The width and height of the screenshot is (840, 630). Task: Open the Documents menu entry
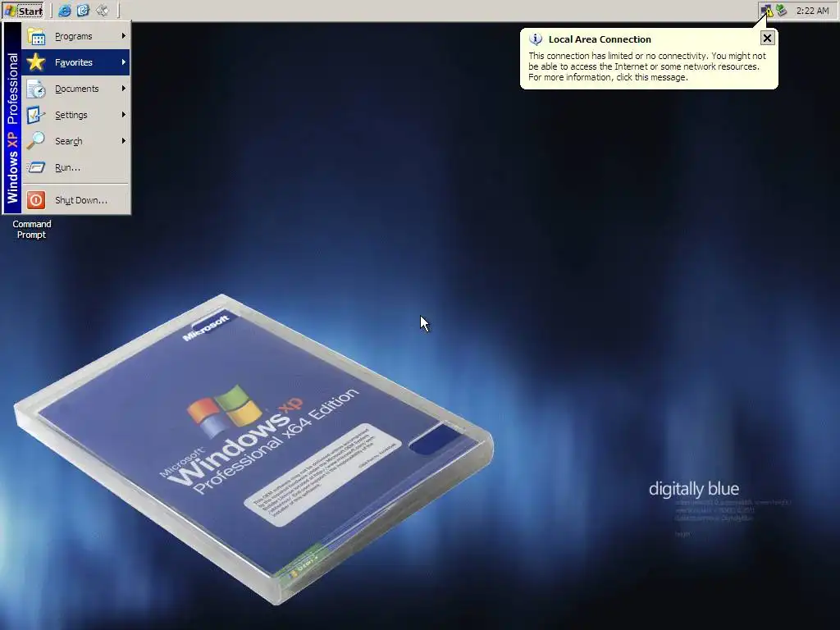[75, 89]
